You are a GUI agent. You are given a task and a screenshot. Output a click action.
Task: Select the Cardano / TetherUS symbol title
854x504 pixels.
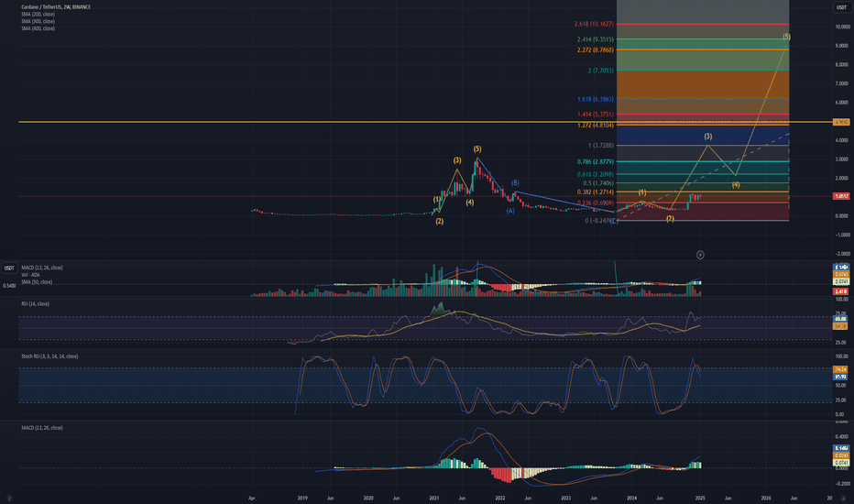tap(56, 7)
